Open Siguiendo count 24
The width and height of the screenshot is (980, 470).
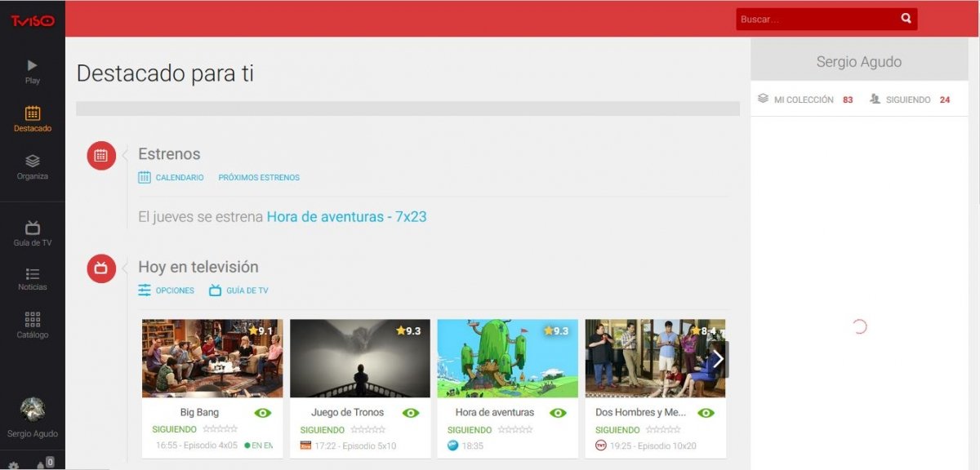pyautogui.click(x=945, y=100)
